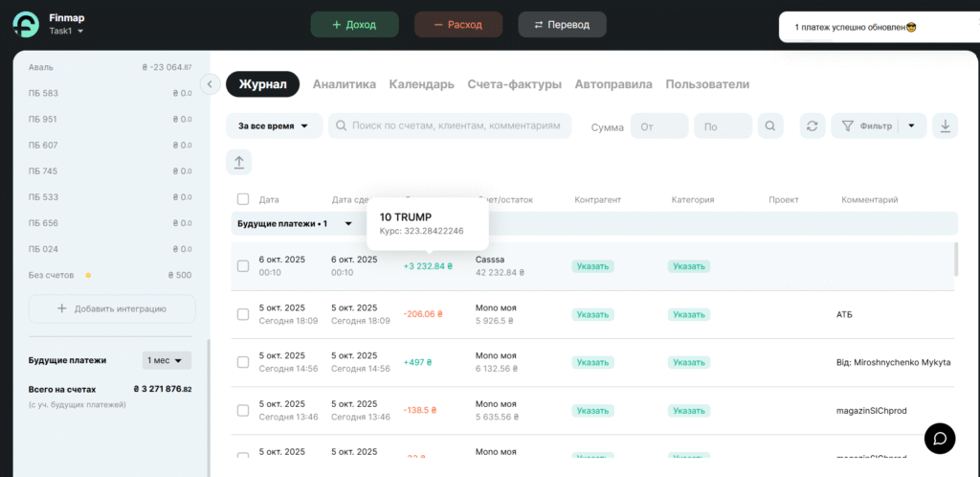Select the checkbox for the -206.06 ₴ row
The width and height of the screenshot is (980, 477).
pyautogui.click(x=243, y=314)
